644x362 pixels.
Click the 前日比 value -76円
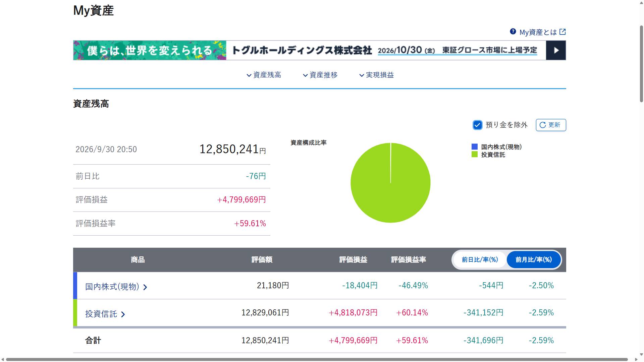256,176
